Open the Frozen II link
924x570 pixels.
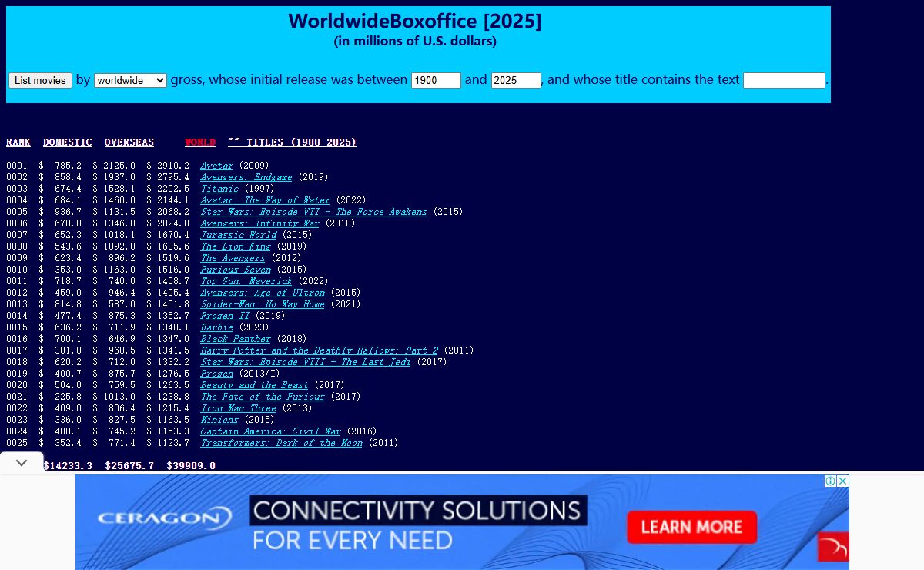click(225, 316)
